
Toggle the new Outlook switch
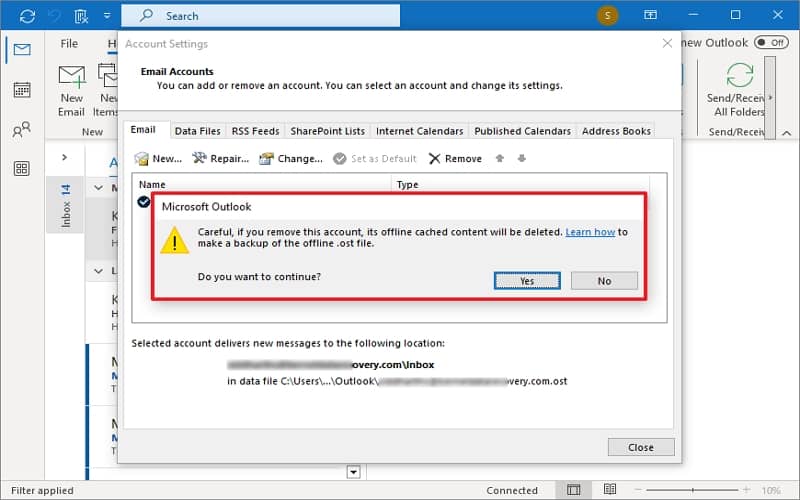(x=771, y=42)
